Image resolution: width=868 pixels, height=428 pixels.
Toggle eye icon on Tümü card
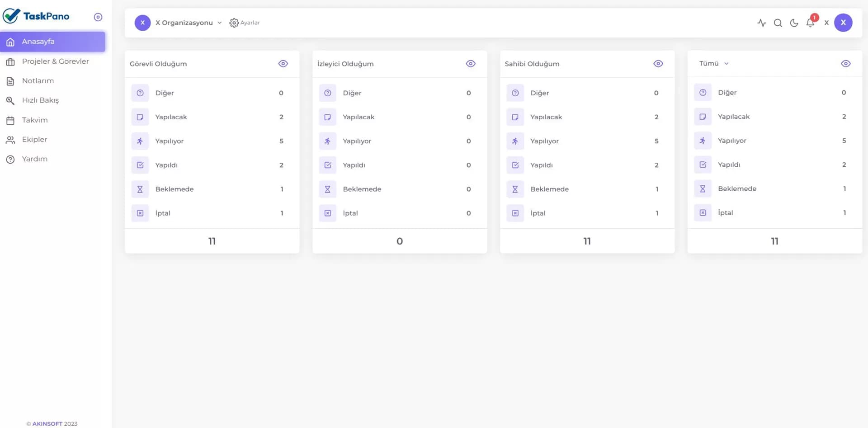point(846,64)
